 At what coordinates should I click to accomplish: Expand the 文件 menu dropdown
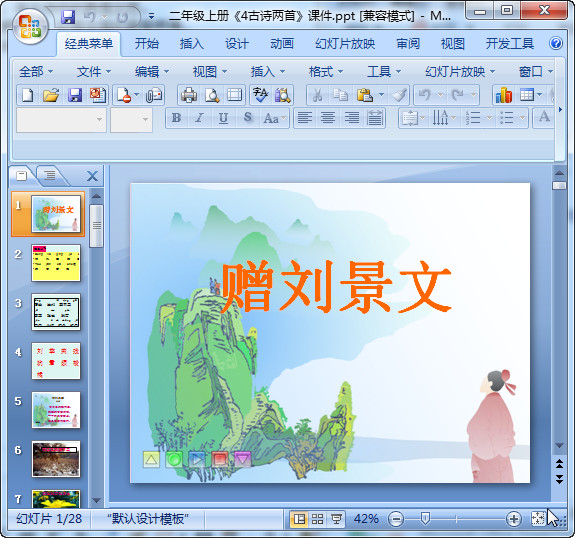point(94,72)
